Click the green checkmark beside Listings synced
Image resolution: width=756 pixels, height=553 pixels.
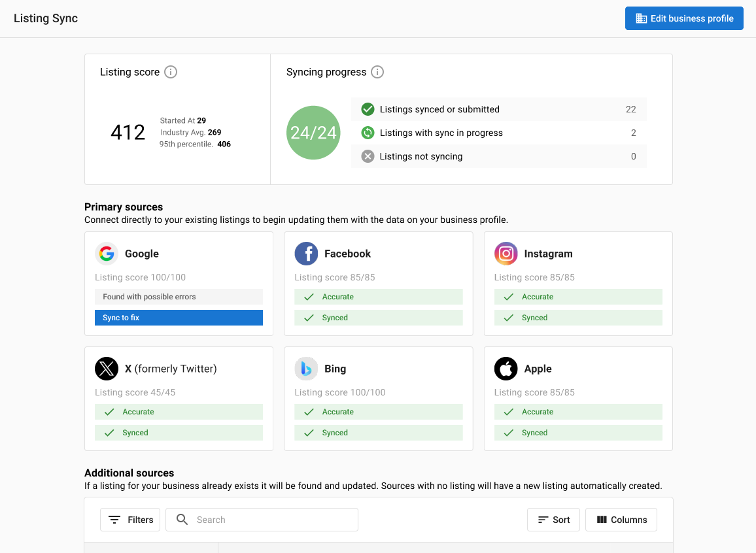pyautogui.click(x=368, y=109)
